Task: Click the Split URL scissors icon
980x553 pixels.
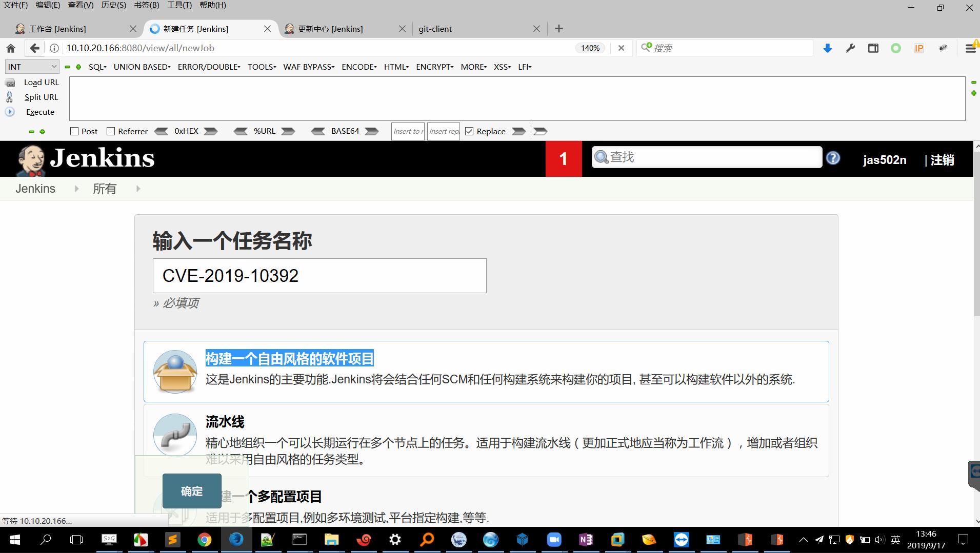Action: tap(10, 97)
